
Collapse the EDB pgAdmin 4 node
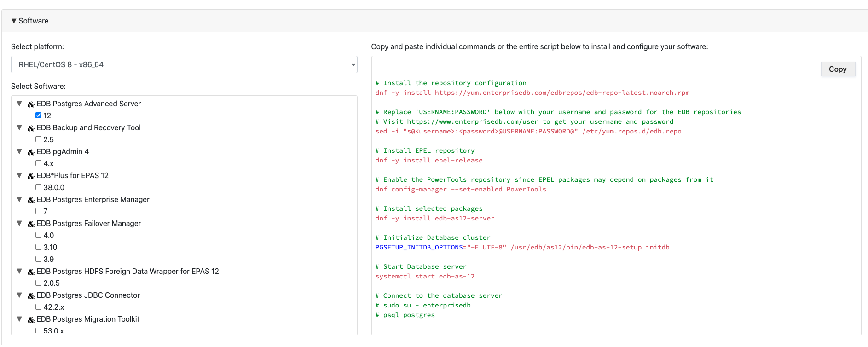coord(19,151)
